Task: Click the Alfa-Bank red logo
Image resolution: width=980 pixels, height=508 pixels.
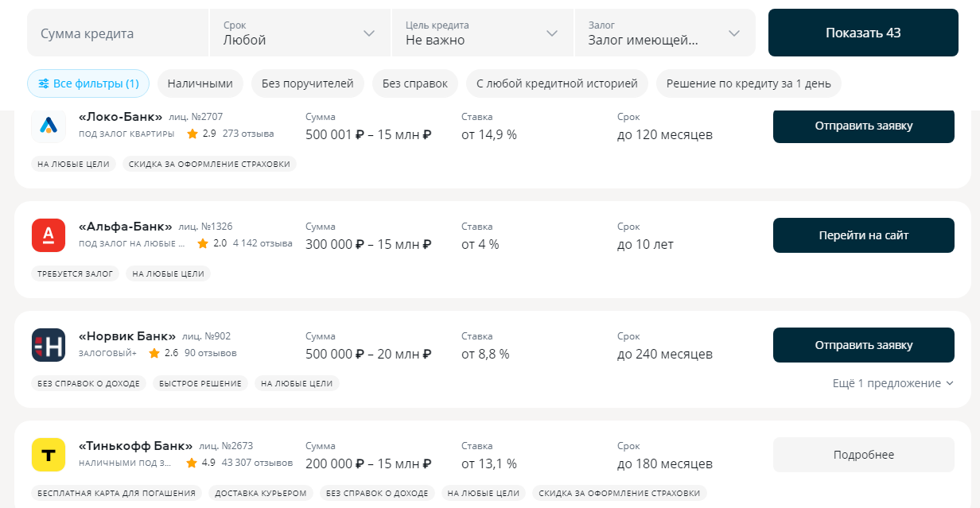Action: click(48, 235)
